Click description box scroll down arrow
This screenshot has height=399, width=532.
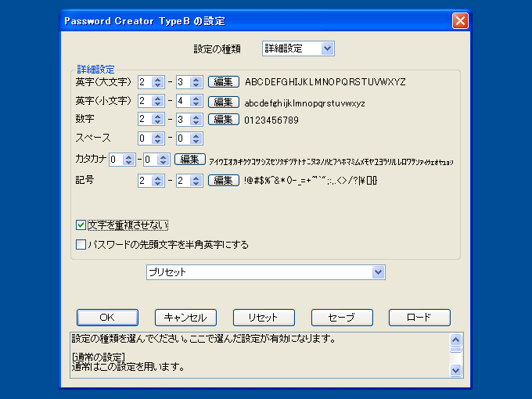click(455, 371)
